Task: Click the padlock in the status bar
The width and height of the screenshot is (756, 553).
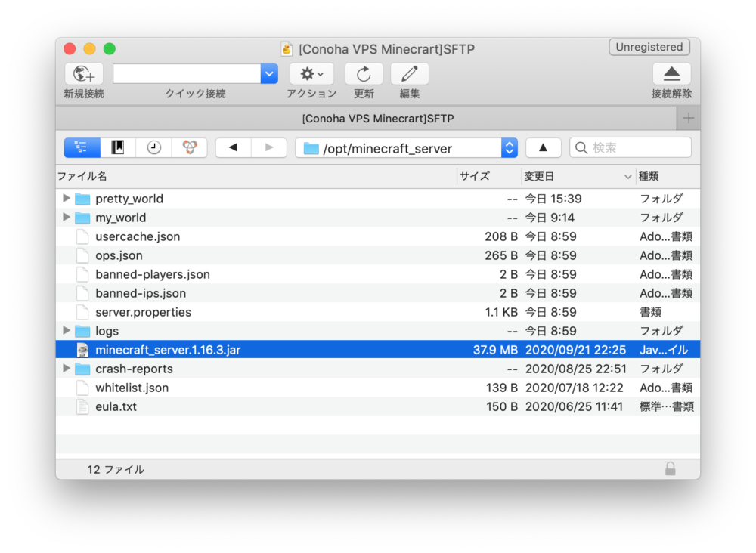Action: 671,469
